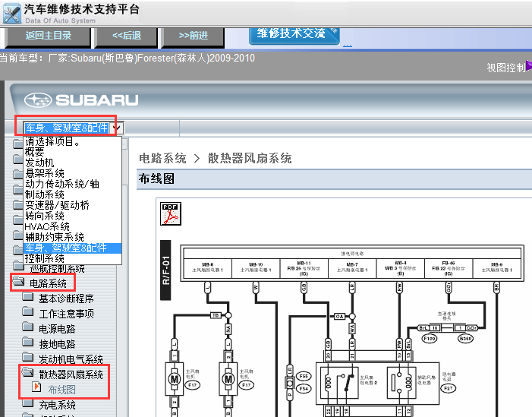Click B360 connector label in diagram
This screenshot has width=532, height=417.
click(465, 339)
